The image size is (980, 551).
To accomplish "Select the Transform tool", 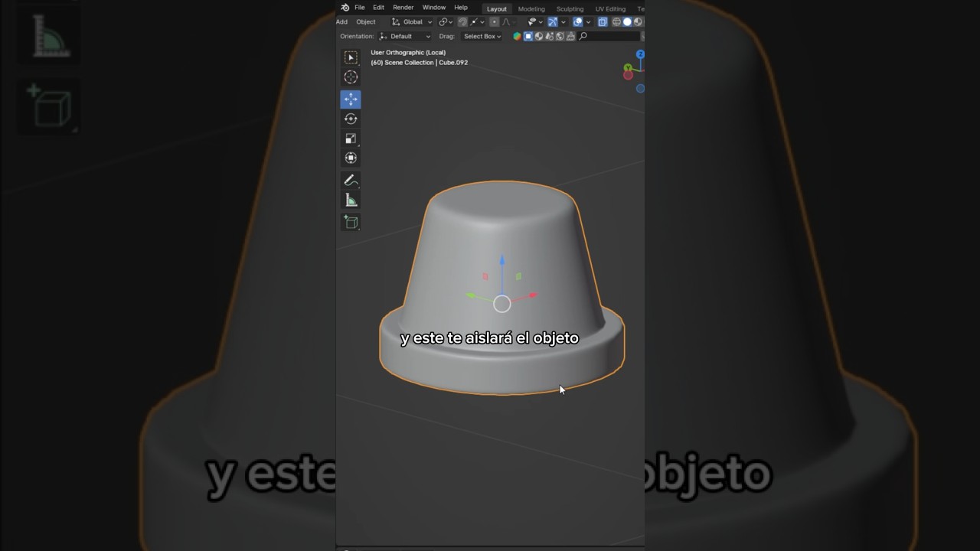I will coord(351,158).
